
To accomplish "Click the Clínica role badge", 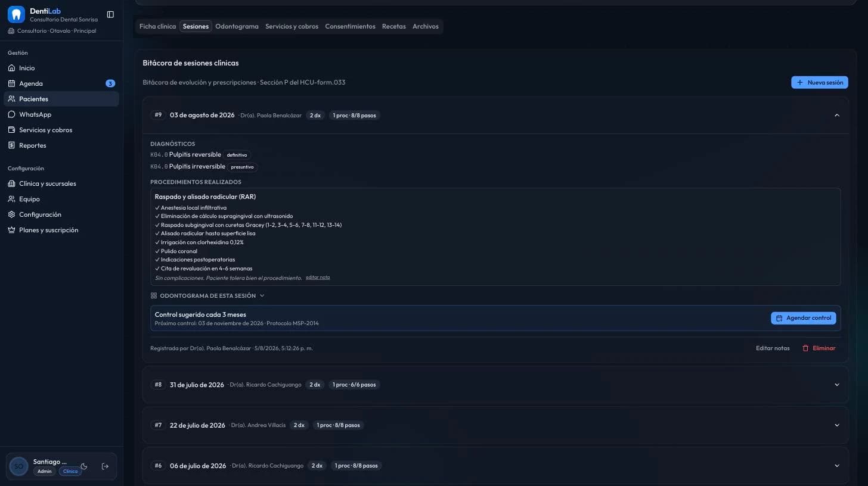I will pyautogui.click(x=70, y=471).
